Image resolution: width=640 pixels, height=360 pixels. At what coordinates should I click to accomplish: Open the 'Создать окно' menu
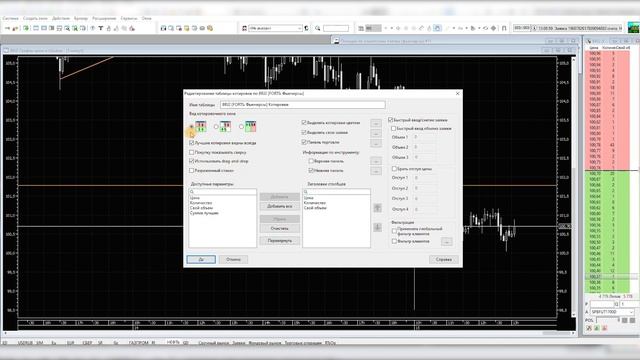35,18
